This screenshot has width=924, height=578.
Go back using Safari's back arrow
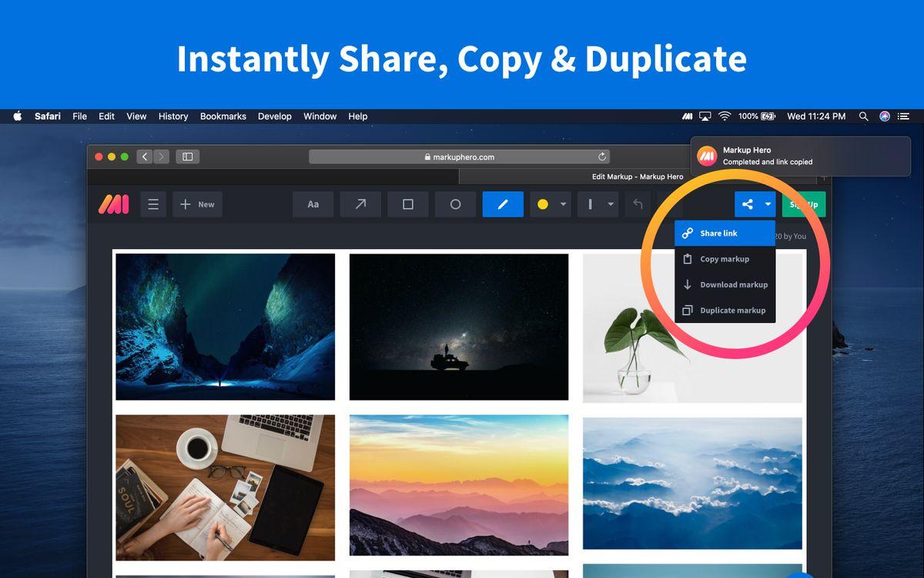point(145,156)
